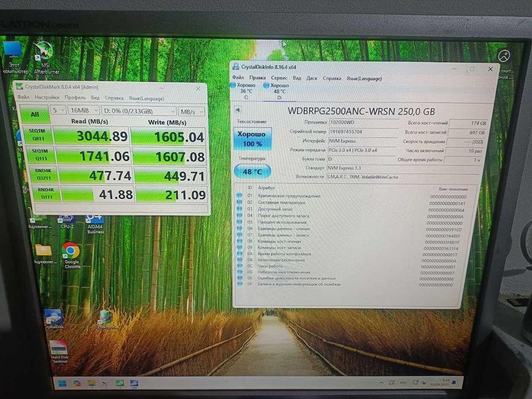Open the drive dropdown D: 0% (0/233GiB)
This screenshot has width=532, height=399.
139,111
